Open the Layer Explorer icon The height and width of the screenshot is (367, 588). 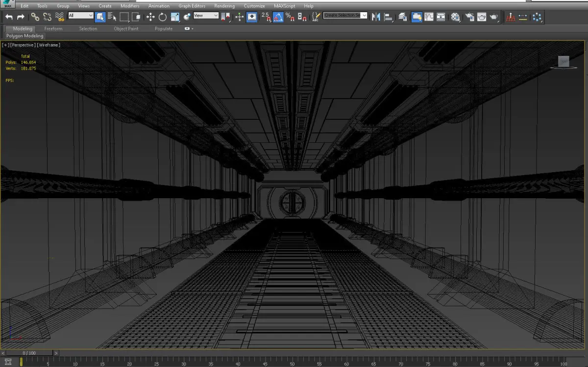(403, 17)
